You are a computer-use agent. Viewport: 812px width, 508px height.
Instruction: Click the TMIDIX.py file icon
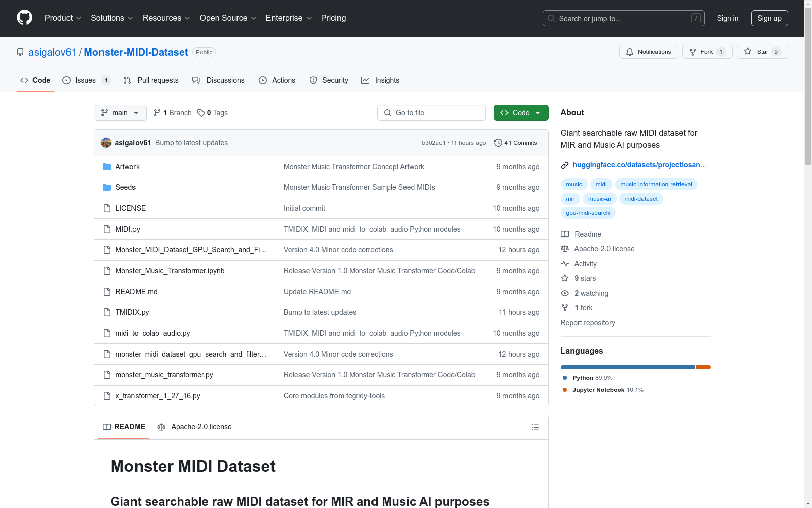tap(107, 312)
